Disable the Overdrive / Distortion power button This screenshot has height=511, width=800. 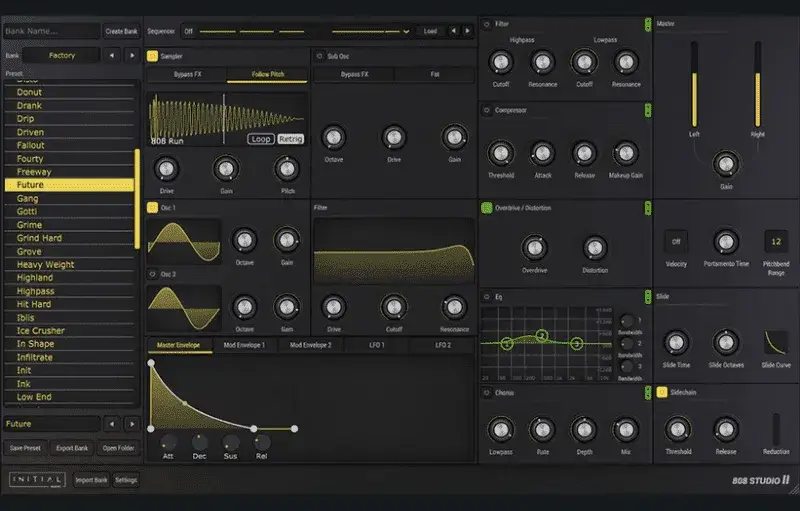click(487, 208)
